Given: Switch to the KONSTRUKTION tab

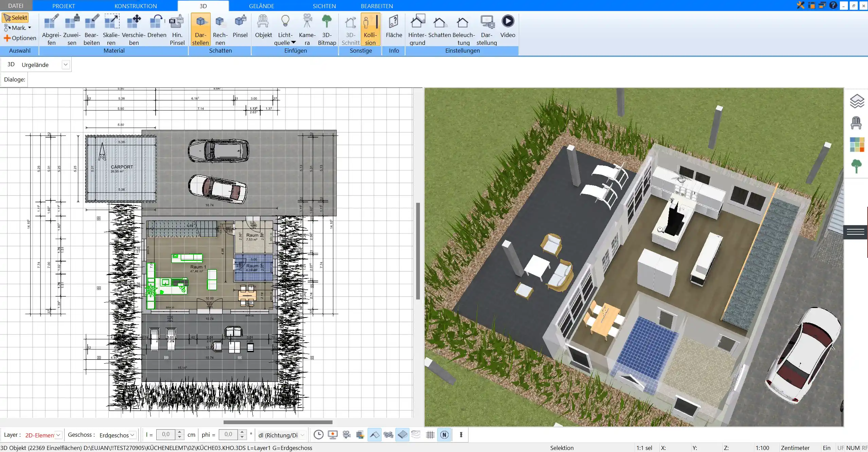Looking at the screenshot, I should tap(136, 6).
